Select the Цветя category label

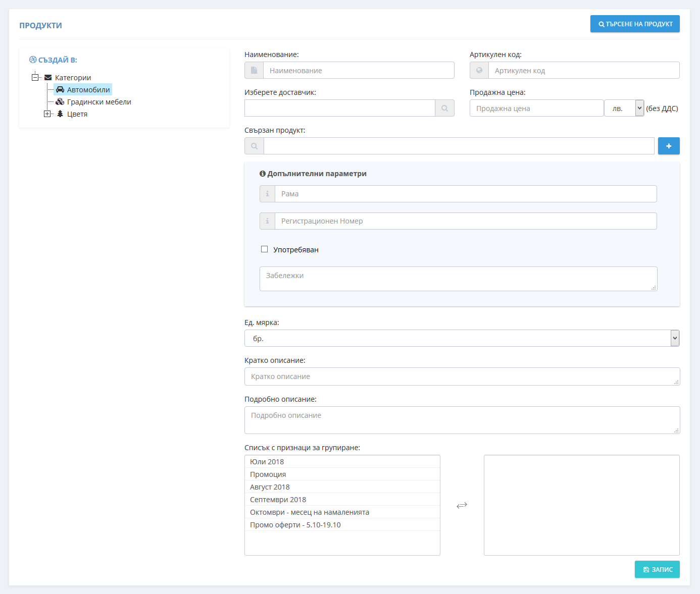[x=77, y=114]
